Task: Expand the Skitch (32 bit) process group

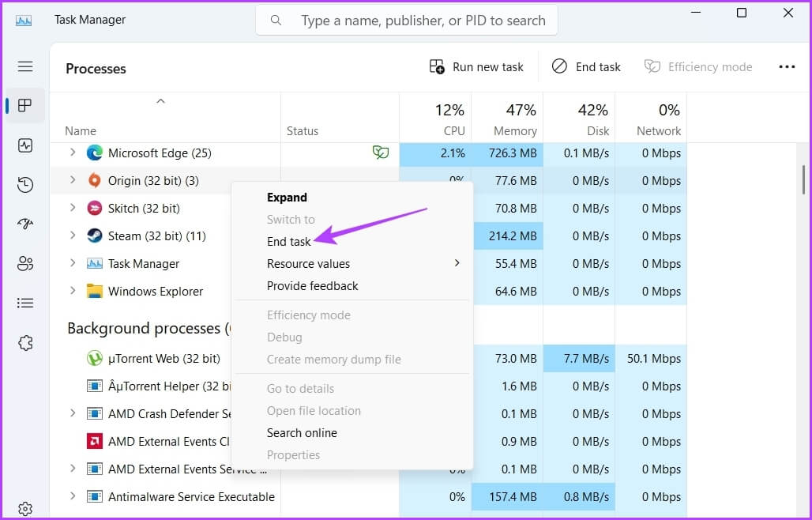Action: click(73, 208)
